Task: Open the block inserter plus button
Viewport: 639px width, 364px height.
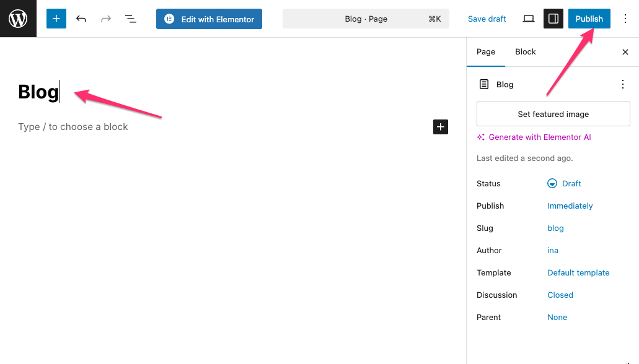Action: tap(56, 19)
